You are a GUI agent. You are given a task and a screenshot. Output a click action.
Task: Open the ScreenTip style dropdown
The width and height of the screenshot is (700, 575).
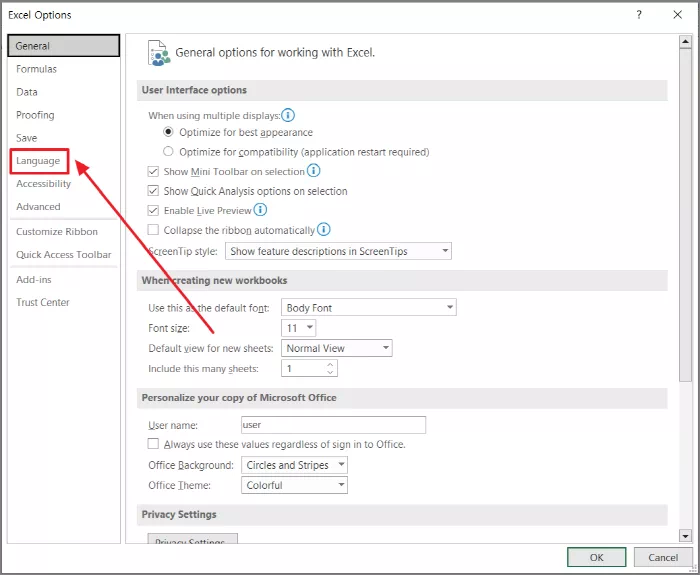click(338, 251)
